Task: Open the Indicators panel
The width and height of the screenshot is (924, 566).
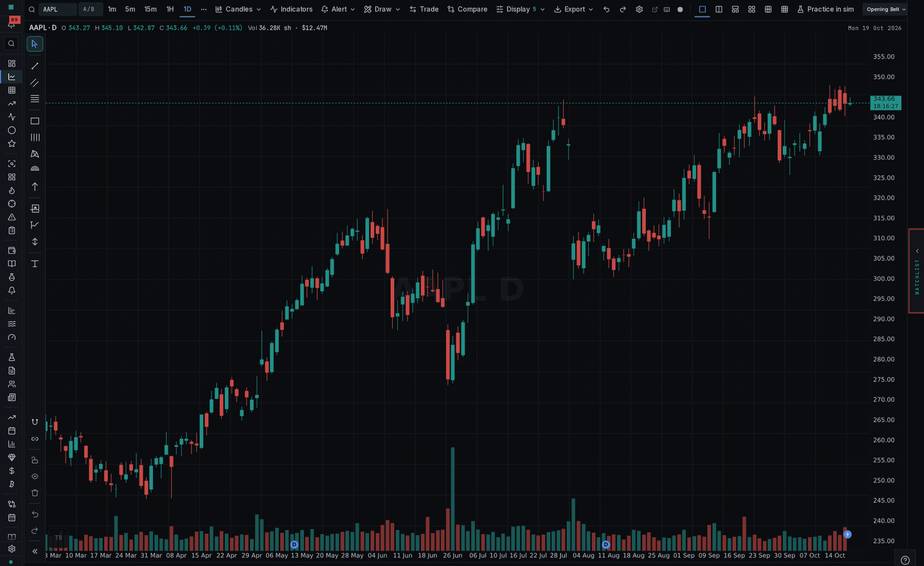Action: tap(292, 9)
